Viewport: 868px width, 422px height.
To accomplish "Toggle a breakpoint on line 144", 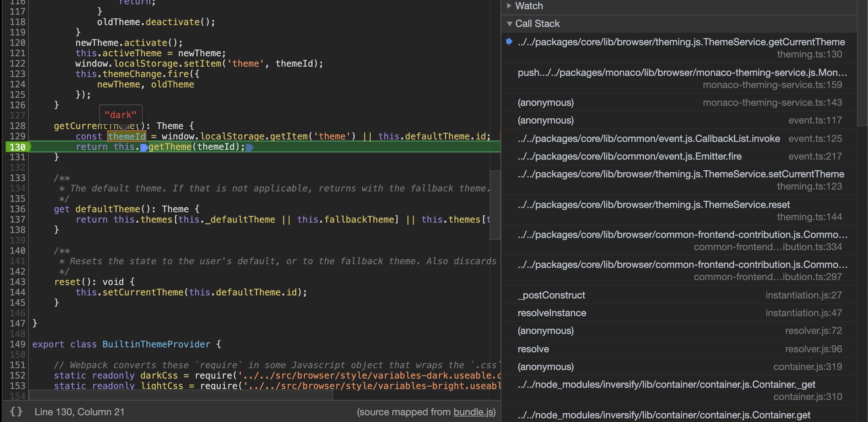I will pyautogui.click(x=17, y=292).
